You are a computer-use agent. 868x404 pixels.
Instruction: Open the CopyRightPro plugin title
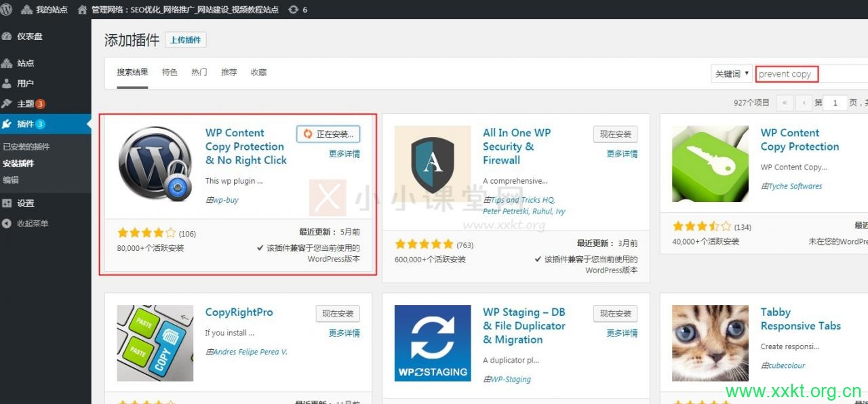239,312
